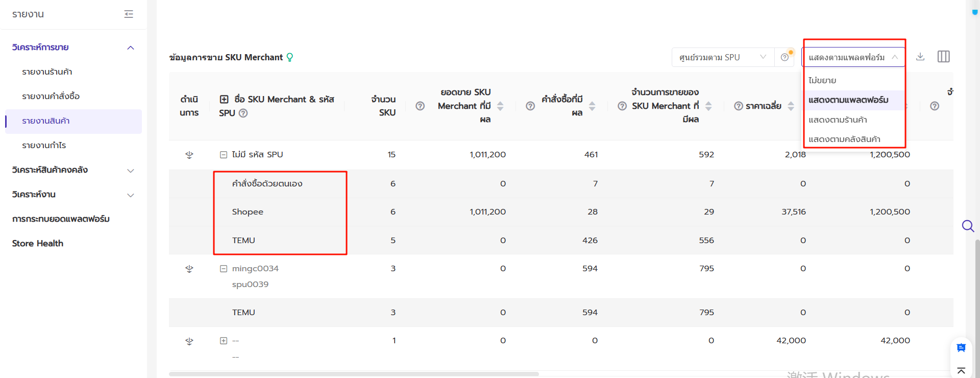This screenshot has width=980, height=378.
Task: Open Store Health page
Action: point(38,244)
